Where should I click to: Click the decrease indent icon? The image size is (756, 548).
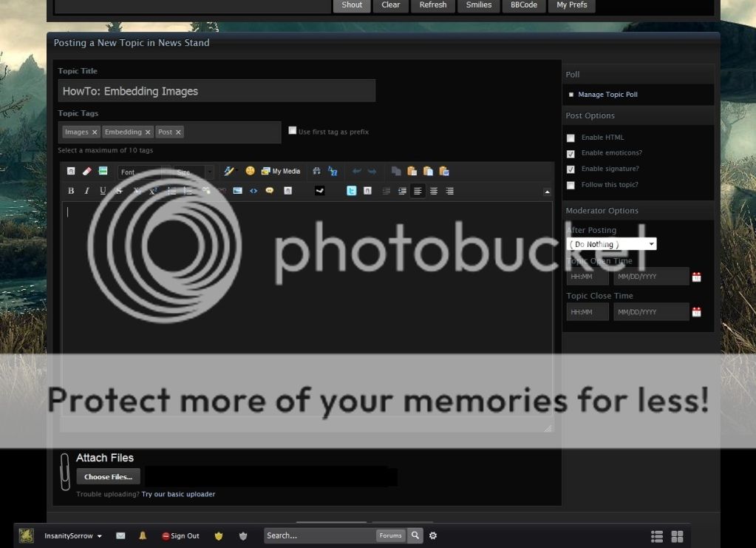click(x=386, y=191)
